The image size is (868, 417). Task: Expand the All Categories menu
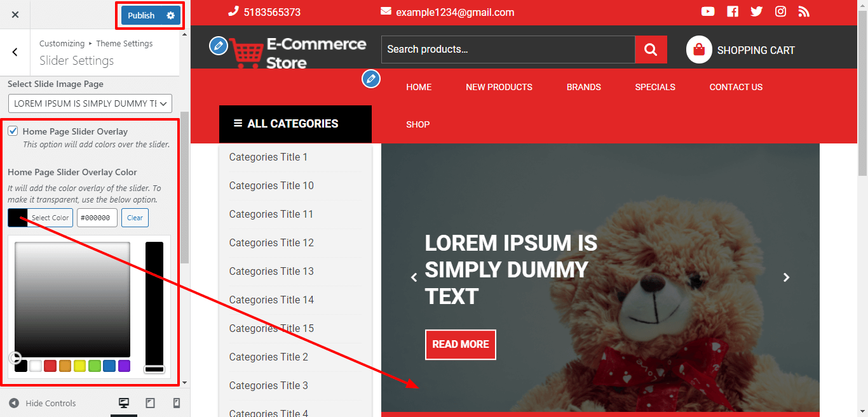point(295,124)
